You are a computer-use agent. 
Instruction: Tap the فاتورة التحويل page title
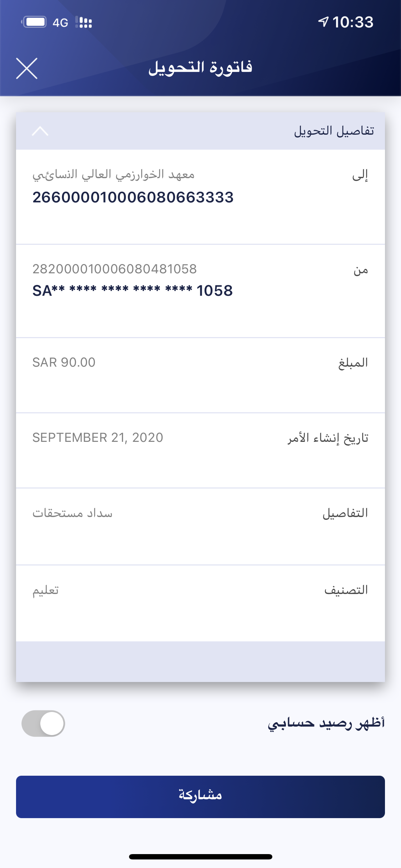200,68
